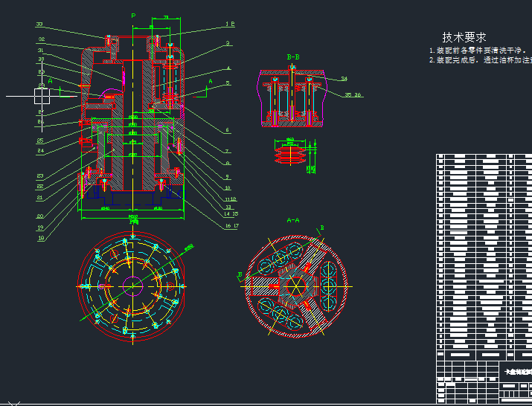Click the main assembly section view
Image resolution: width=532 pixels, height=406 pixels.
(132, 117)
